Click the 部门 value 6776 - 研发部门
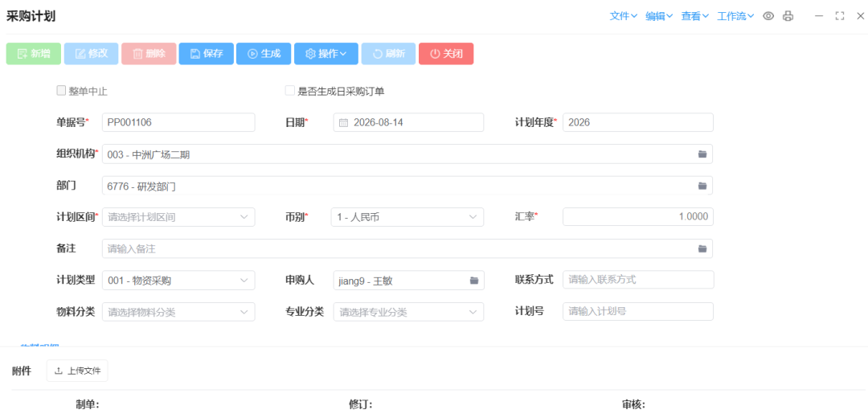This screenshot has width=868, height=414. [141, 187]
